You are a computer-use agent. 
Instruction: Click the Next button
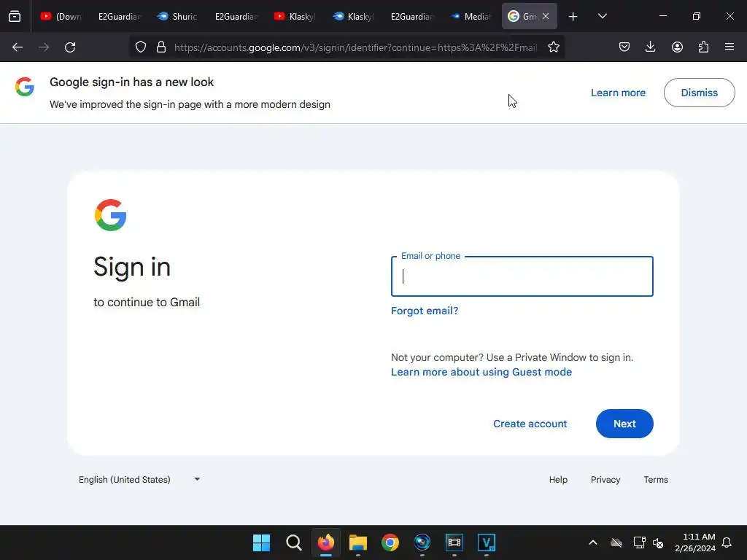(624, 424)
